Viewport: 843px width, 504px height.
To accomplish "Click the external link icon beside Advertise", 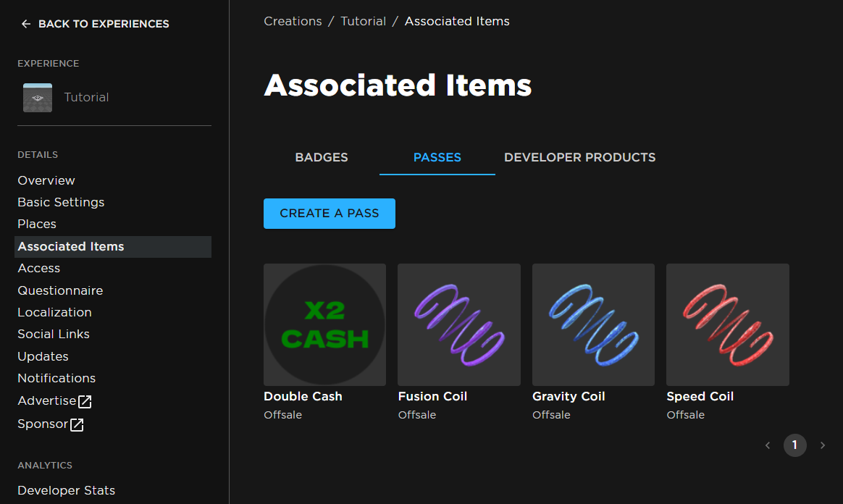I will pos(85,401).
